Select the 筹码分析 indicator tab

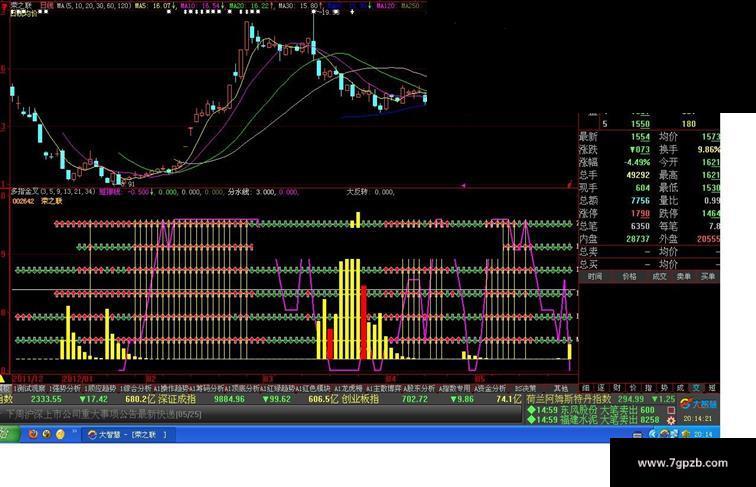(206, 388)
